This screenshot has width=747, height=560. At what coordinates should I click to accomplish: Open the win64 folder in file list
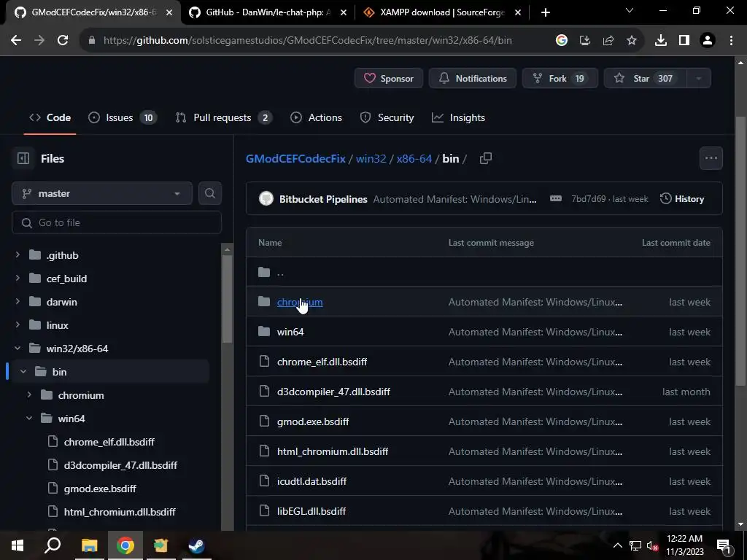coord(290,332)
